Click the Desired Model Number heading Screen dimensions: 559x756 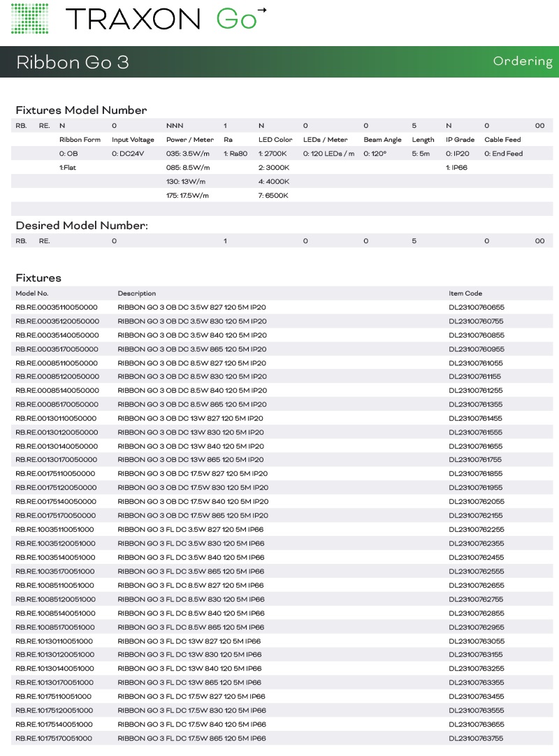click(x=82, y=225)
